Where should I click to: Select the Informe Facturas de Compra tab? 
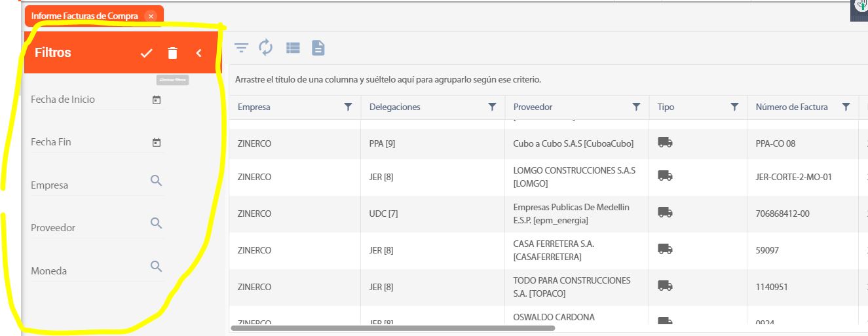[x=85, y=16]
